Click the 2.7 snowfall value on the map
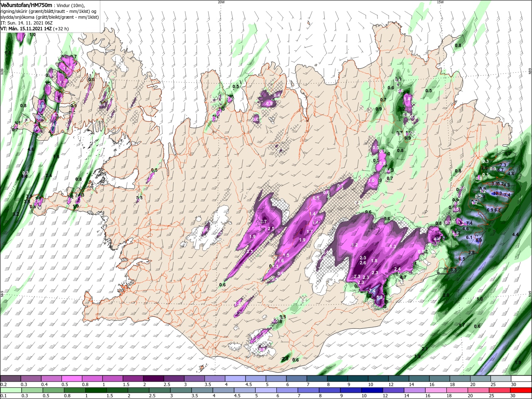Viewport: 532px width, 399px height. pyautogui.click(x=263, y=222)
